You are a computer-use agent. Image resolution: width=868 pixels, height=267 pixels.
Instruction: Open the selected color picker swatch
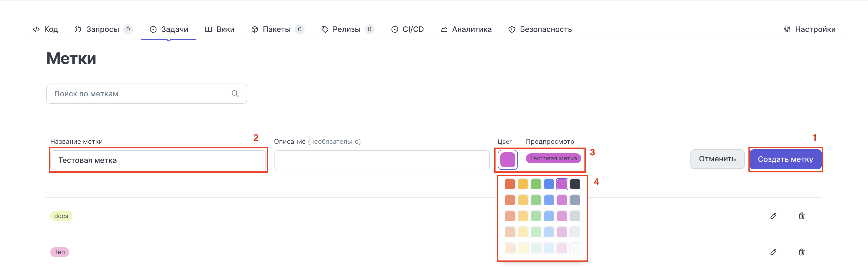point(507,160)
